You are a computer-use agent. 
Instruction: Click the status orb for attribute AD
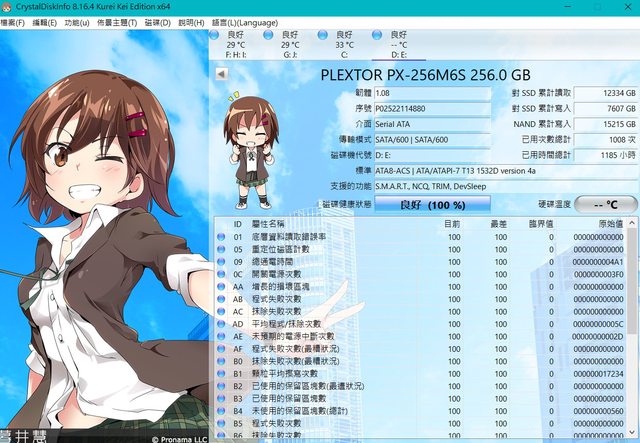(x=221, y=324)
